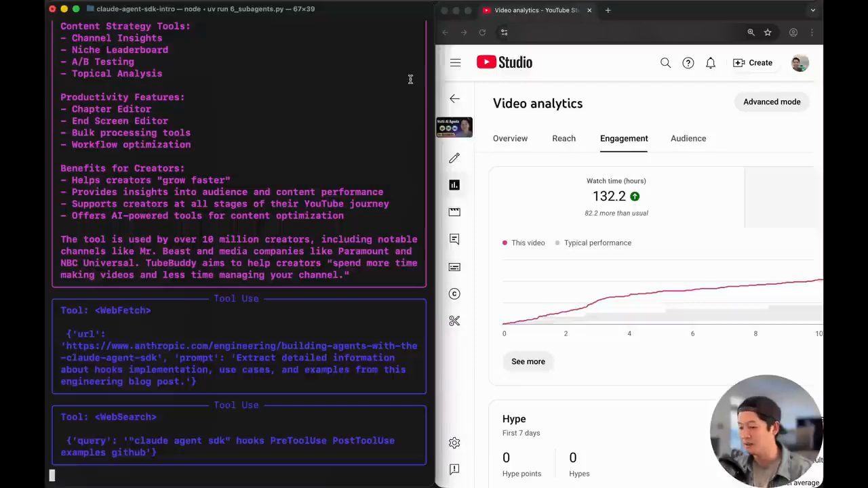Switch to the Audience tab
The width and height of the screenshot is (868, 488).
688,138
